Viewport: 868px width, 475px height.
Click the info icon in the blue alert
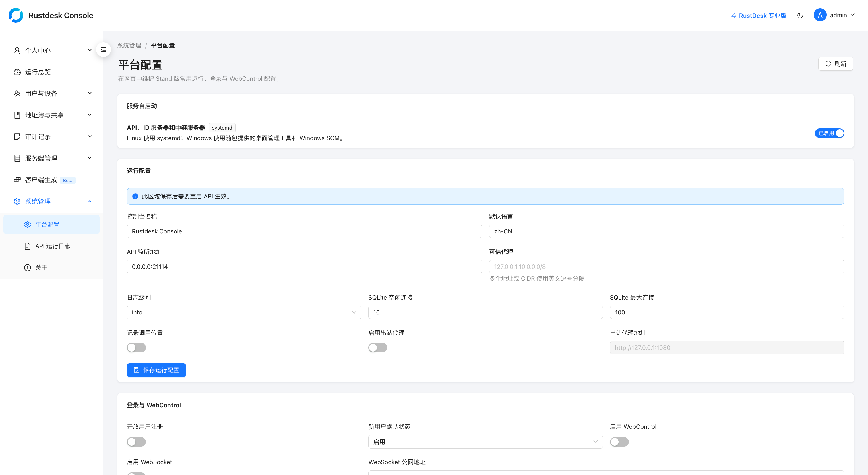coord(135,196)
